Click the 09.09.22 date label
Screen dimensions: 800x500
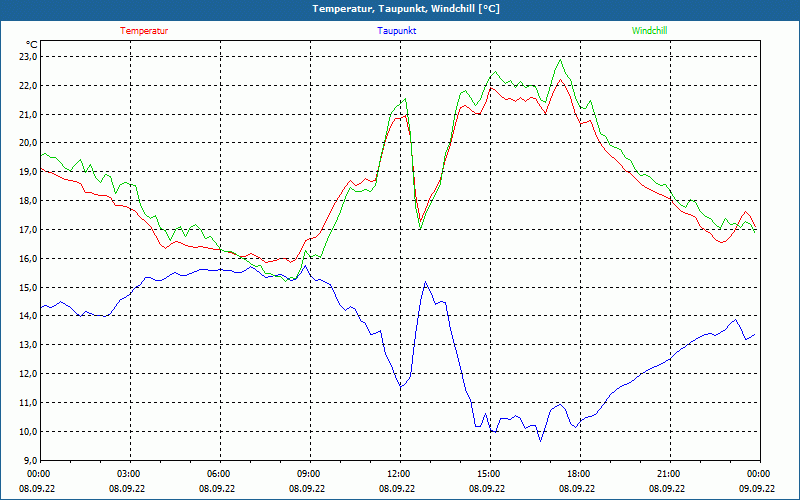[757, 488]
